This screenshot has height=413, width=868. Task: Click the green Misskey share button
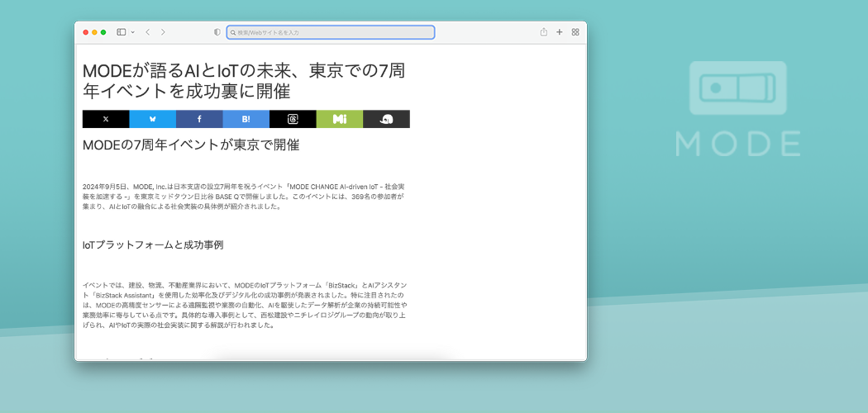(x=339, y=119)
